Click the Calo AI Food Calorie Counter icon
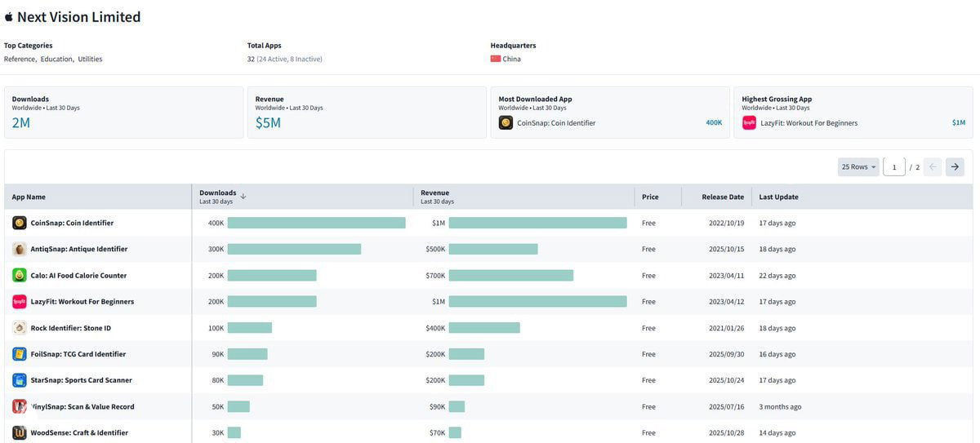Screen dimensions: 980x443 pos(19,275)
